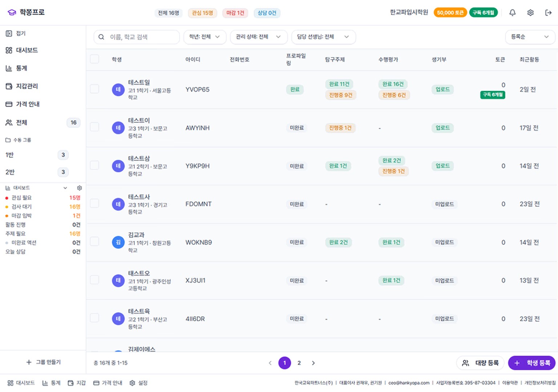Click gear icon in sidebar 대시보드 panel
558x392 pixels.
coord(80,188)
